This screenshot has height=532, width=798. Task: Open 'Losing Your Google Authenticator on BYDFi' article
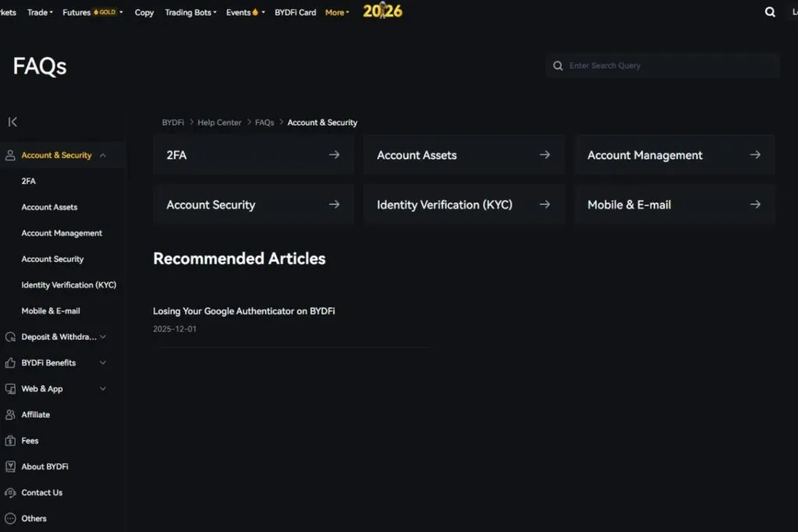click(x=244, y=311)
